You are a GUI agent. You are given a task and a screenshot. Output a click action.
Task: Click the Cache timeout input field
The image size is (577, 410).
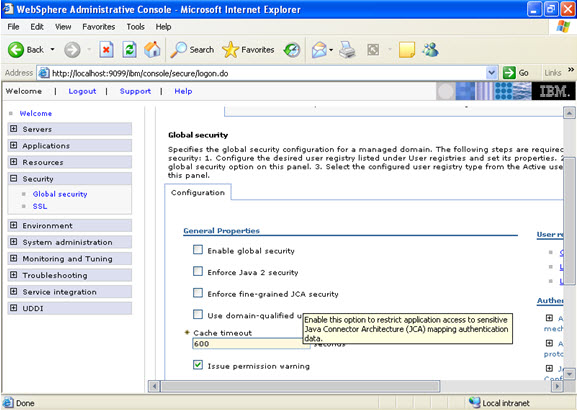(251, 343)
